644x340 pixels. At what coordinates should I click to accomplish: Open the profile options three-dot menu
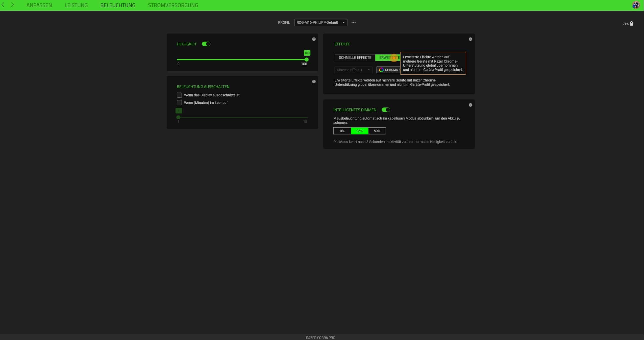pyautogui.click(x=353, y=22)
